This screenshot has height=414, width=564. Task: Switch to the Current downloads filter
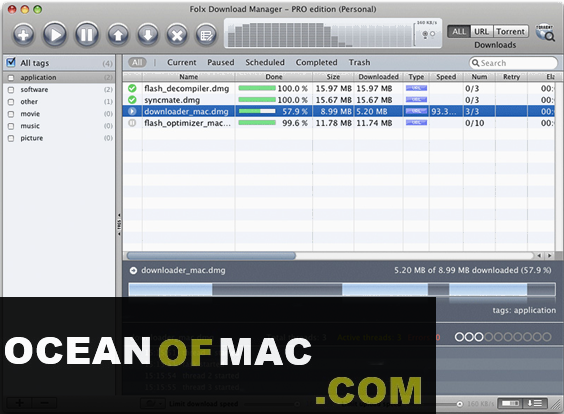click(x=182, y=63)
